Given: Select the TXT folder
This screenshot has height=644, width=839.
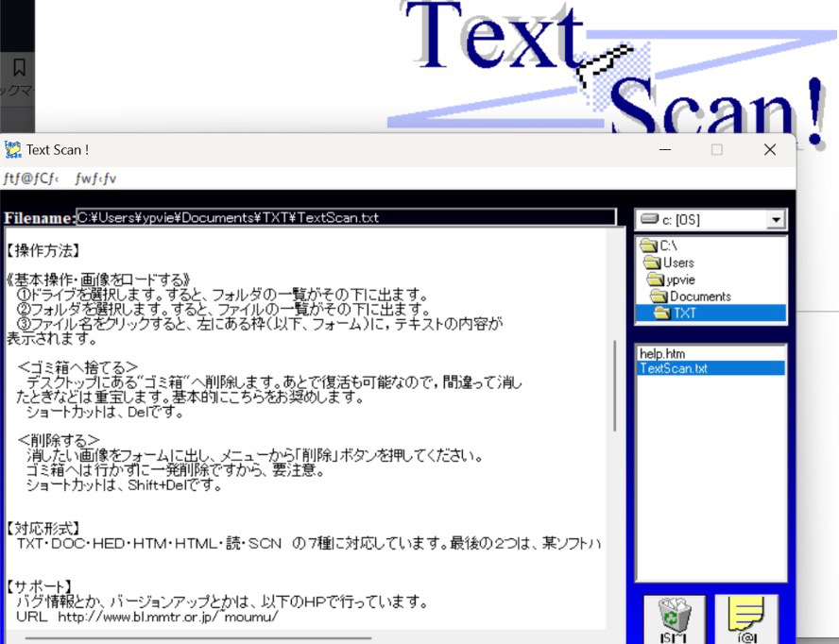Looking at the screenshot, I should pyautogui.click(x=711, y=313).
